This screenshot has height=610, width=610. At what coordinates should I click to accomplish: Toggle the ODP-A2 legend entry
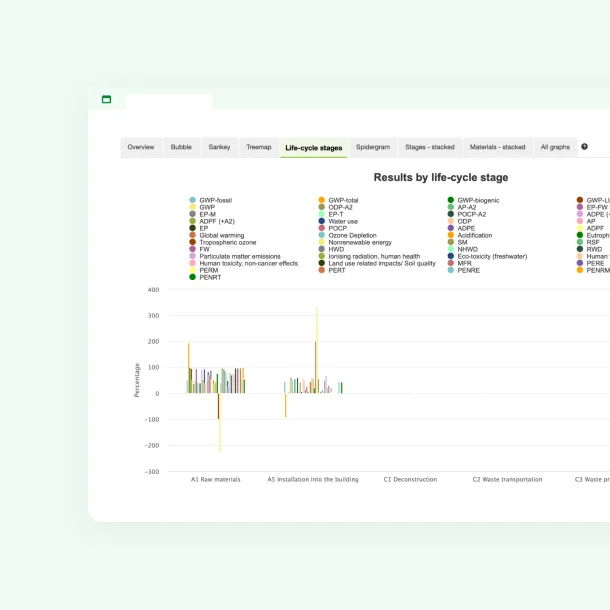click(336, 207)
